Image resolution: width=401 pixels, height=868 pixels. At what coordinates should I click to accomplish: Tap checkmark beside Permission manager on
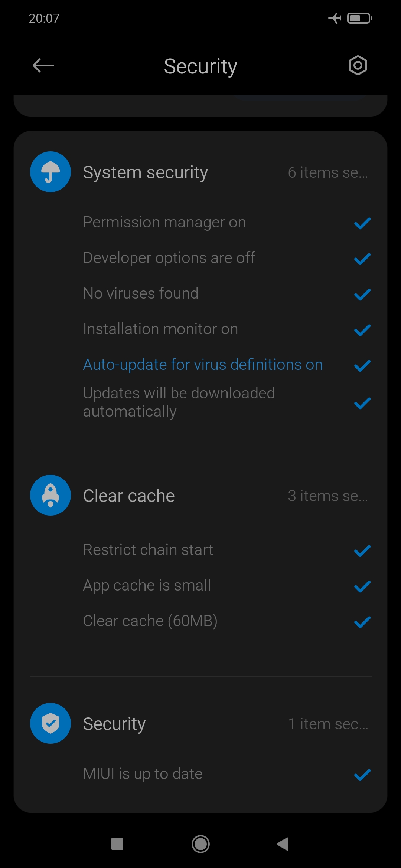pyautogui.click(x=362, y=223)
